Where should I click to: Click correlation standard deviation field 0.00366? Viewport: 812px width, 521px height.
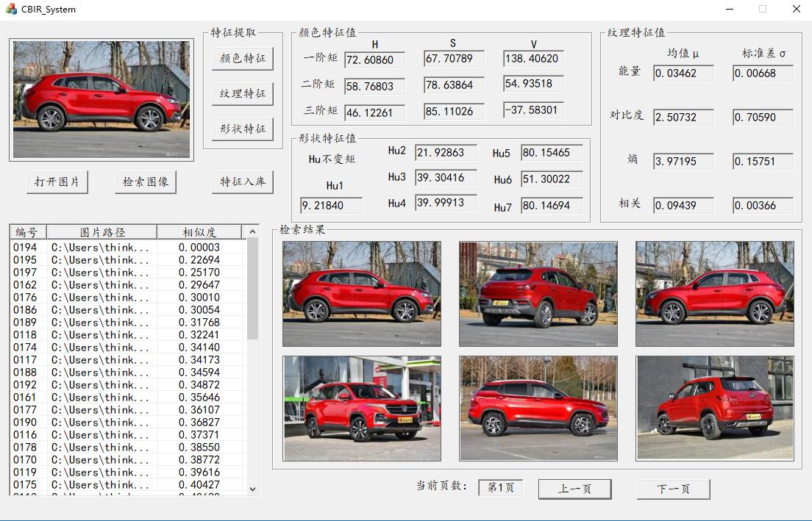tap(763, 206)
